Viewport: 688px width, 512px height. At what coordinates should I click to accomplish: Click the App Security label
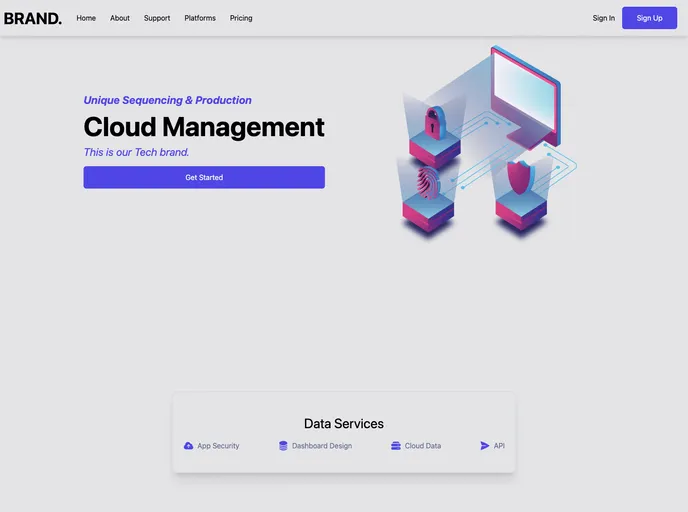point(218,446)
